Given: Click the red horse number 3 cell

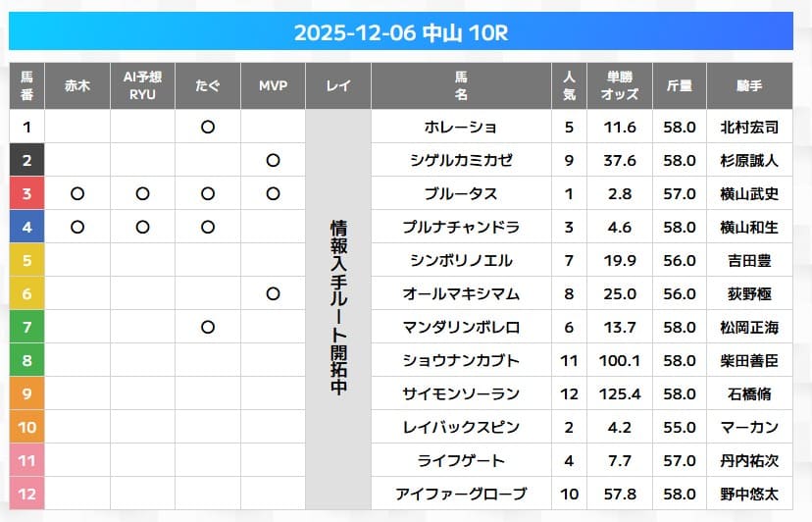Looking at the screenshot, I should 27,193.
